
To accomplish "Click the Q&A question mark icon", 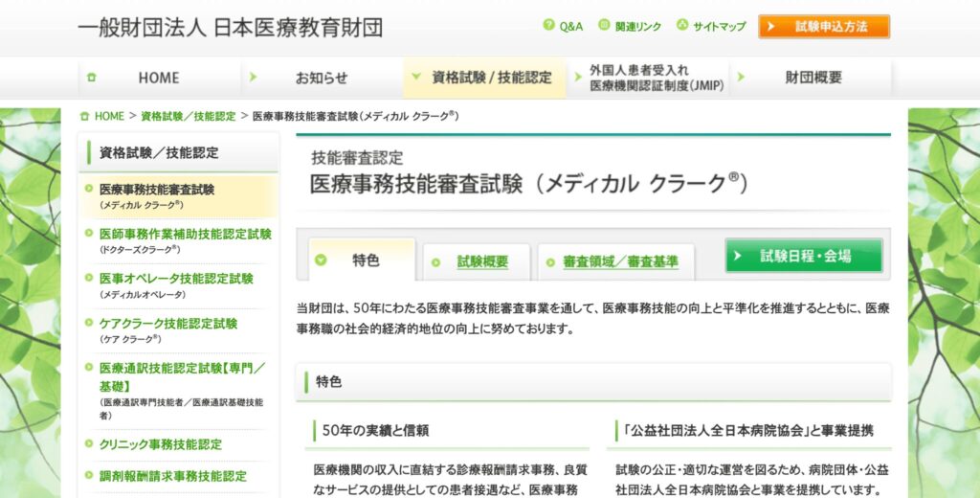I will pos(548,25).
